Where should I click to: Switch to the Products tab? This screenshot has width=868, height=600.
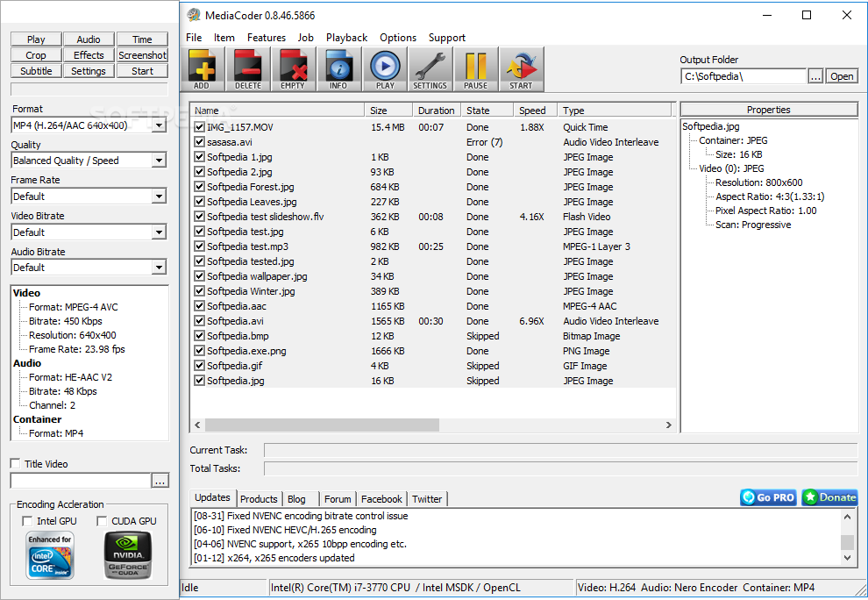click(x=259, y=499)
